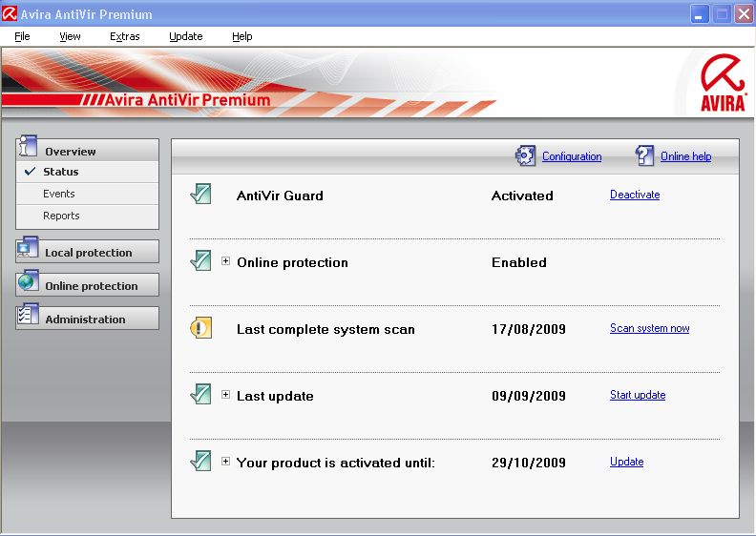Click the Last update green check status icon
Viewport: 756px width, 536px height.
pyautogui.click(x=200, y=395)
